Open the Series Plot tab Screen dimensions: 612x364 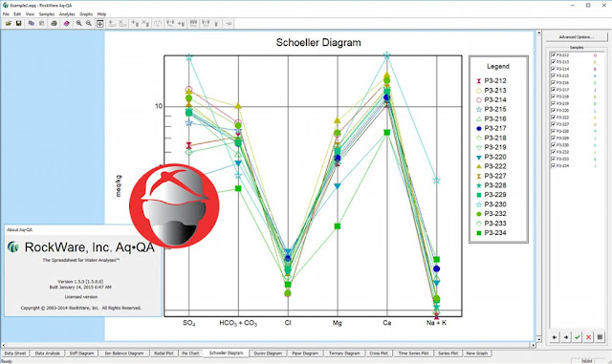click(448, 353)
